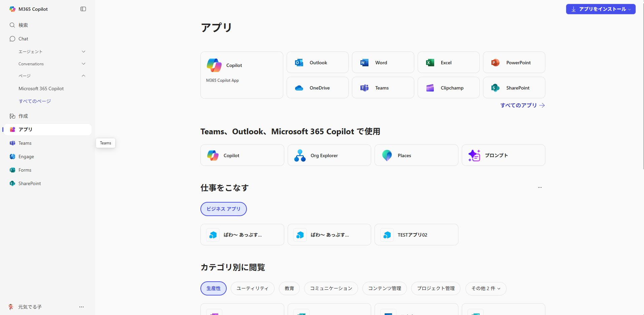The image size is (644, 315).
Task: Open 検索 in the sidebar
Action: 47,25
